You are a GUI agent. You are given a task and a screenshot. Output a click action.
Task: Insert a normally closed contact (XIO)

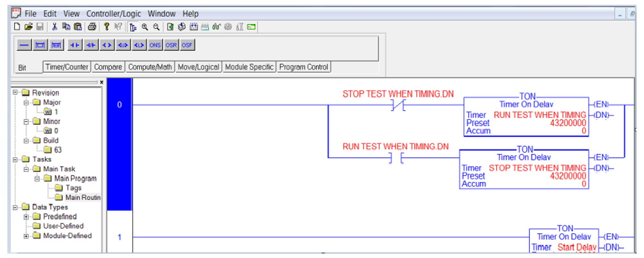pyautogui.click(x=91, y=45)
